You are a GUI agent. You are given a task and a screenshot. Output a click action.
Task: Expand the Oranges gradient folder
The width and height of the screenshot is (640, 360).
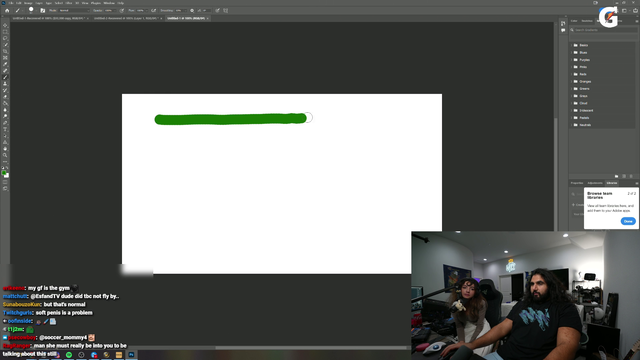[571, 82]
